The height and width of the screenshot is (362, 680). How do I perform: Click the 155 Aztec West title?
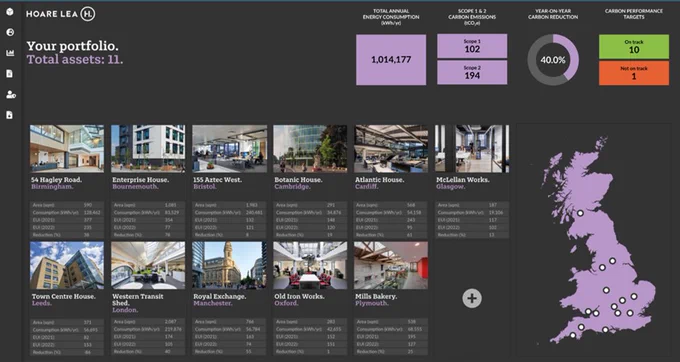[x=217, y=179]
